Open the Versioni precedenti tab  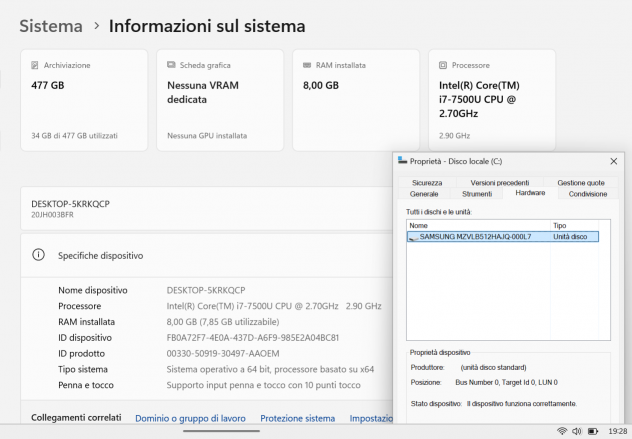click(499, 183)
